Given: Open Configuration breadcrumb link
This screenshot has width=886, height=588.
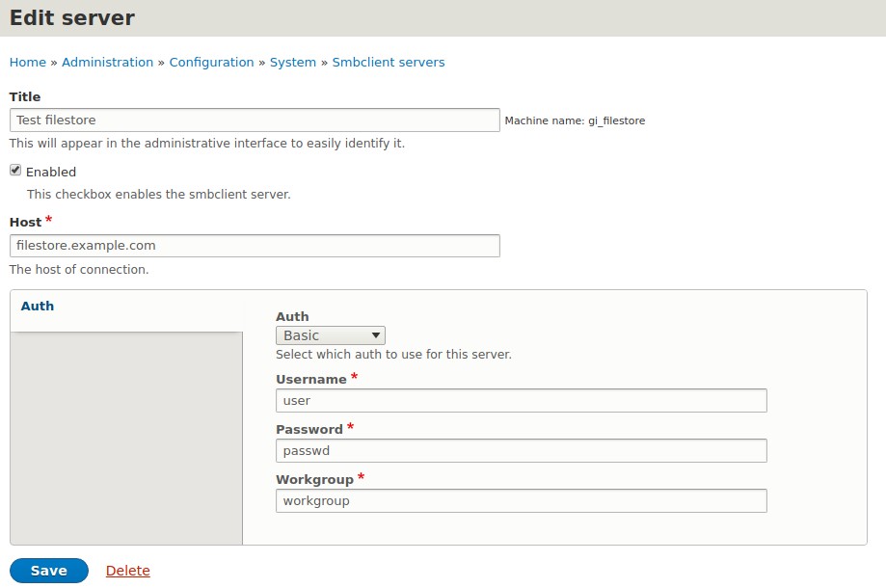Looking at the screenshot, I should (211, 62).
